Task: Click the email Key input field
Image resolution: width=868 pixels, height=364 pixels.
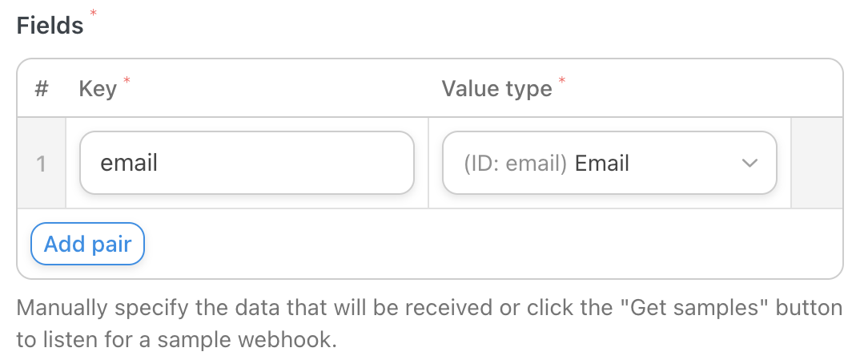Action: point(247,164)
